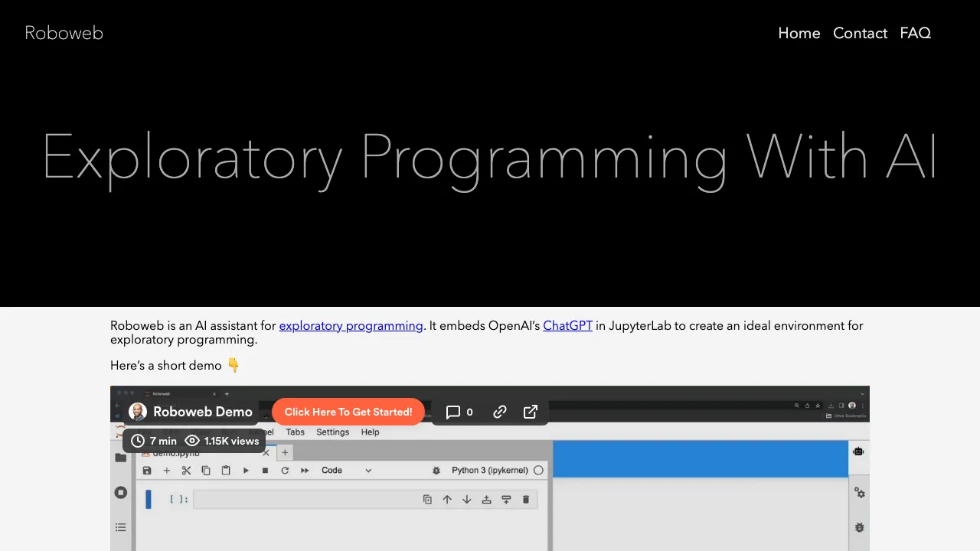Open the Tabs menu in JupyterLab
980x551 pixels.
tap(296, 432)
